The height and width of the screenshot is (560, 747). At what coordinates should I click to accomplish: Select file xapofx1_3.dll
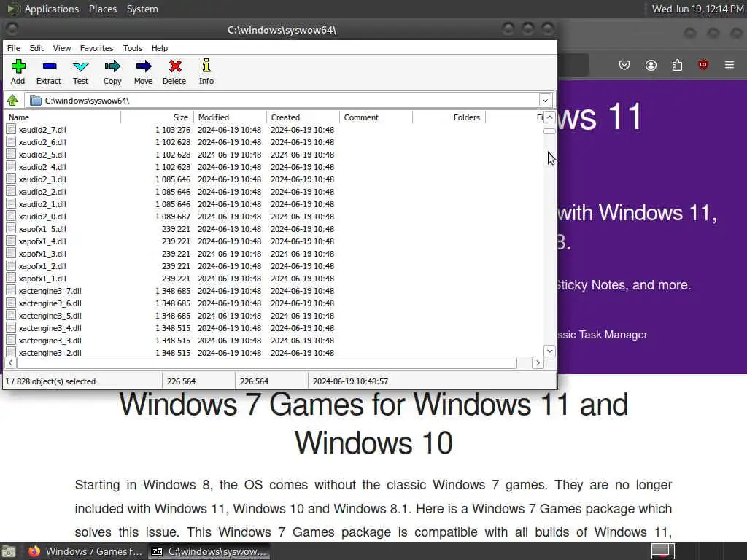(42, 253)
